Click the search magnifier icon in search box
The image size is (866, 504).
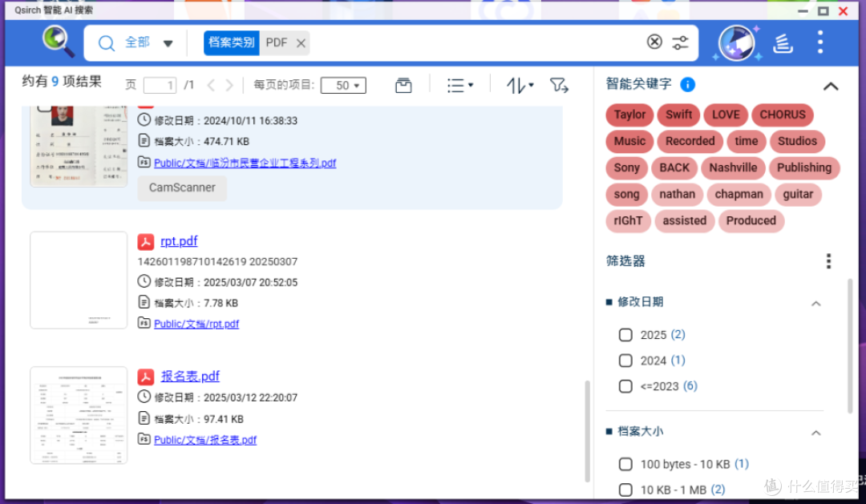point(106,43)
